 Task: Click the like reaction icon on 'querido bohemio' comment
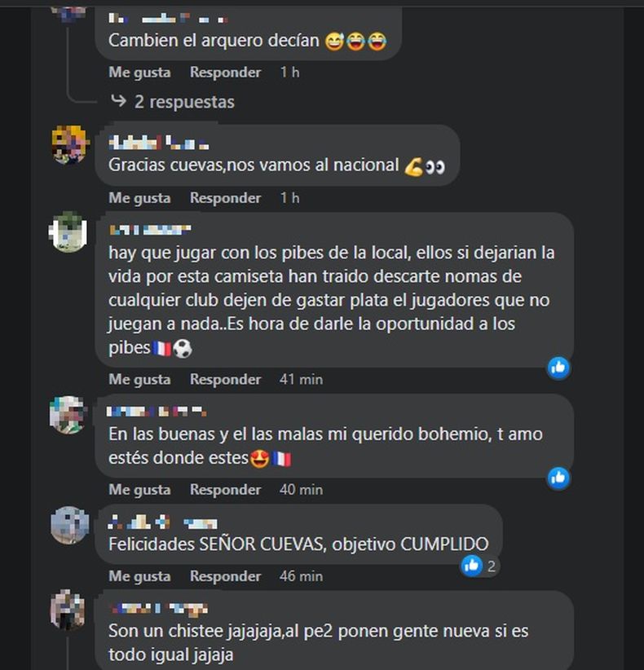pos(558,478)
